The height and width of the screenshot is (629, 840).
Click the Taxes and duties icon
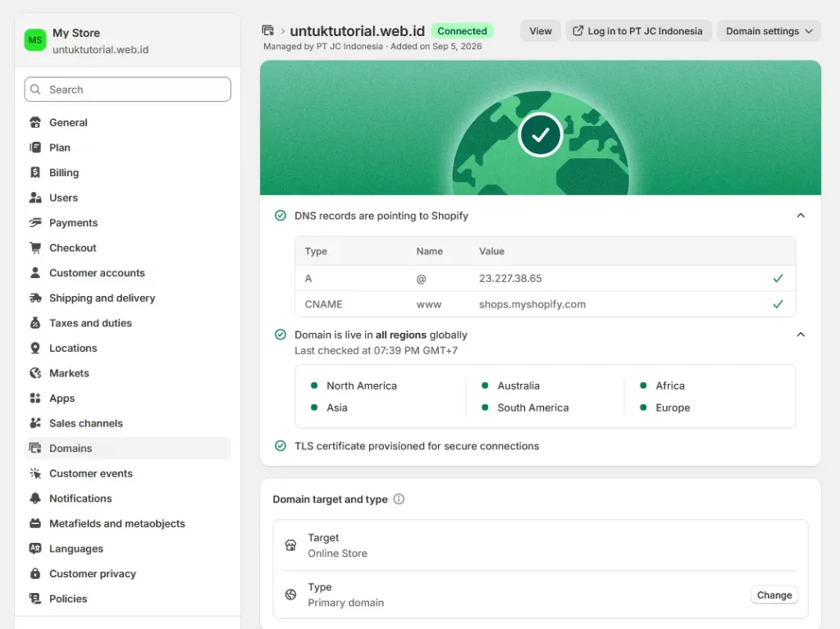coord(35,323)
